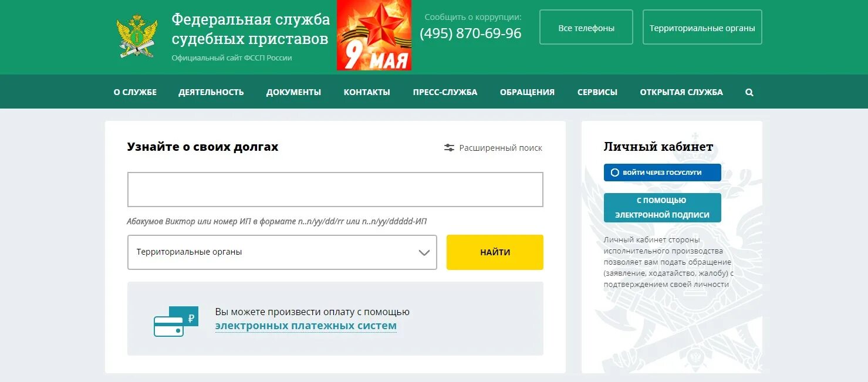Click the 9 Мая red star banner

click(x=374, y=35)
